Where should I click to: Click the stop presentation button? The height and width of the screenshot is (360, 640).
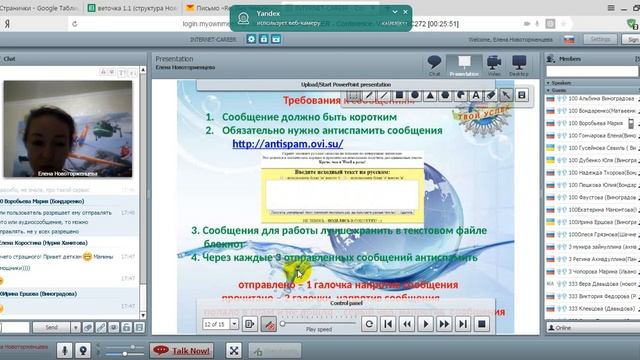482,324
